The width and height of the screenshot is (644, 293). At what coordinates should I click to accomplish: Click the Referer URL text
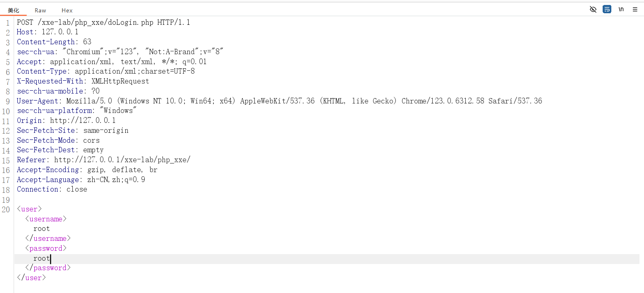[122, 160]
